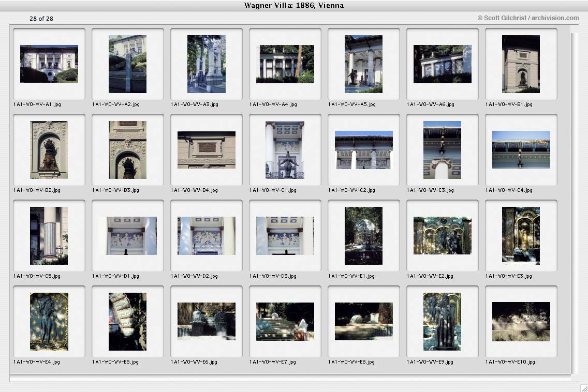The width and height of the screenshot is (588, 392).
Task: Click the window resize grip corner
Action: pyautogui.click(x=584, y=388)
